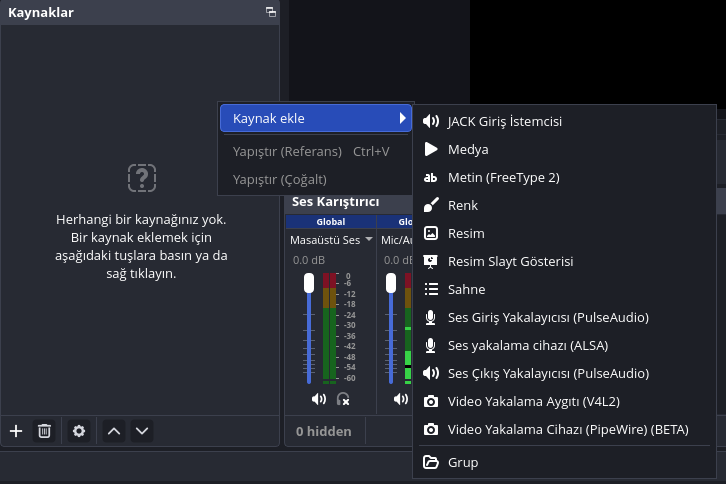Click 0.0 dB value under Masaüstü Ses

coord(309,260)
